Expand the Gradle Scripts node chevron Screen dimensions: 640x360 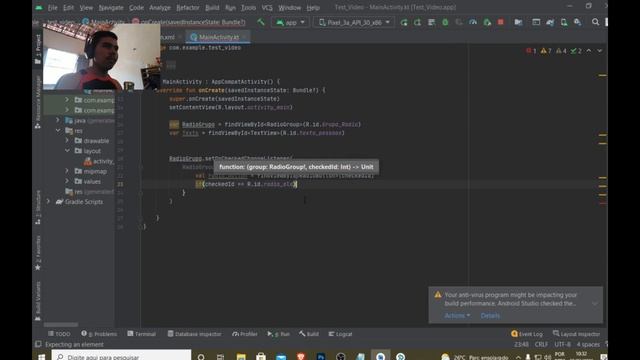[x=49, y=202]
